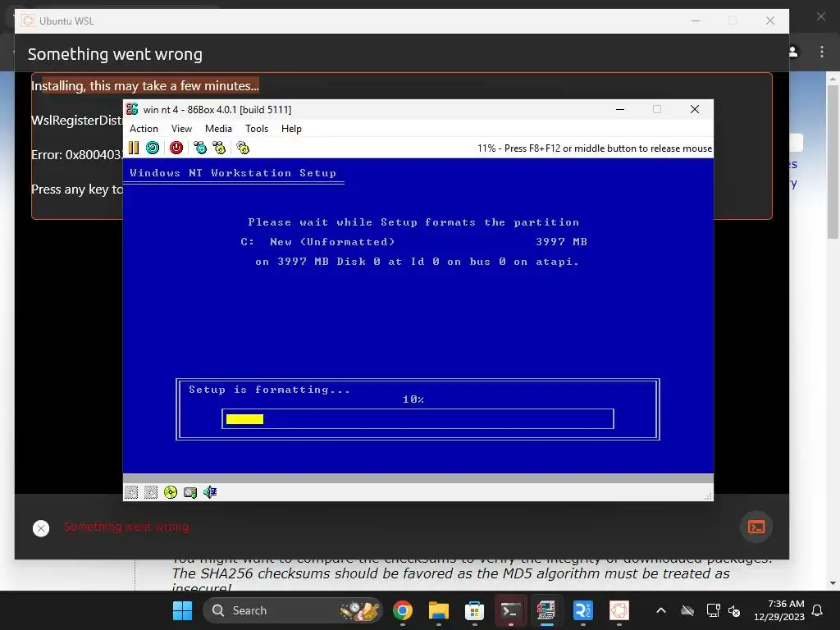840x630 pixels.
Task: Send Ctrl+Alt+Del via blue toolbar icon
Action: click(200, 148)
